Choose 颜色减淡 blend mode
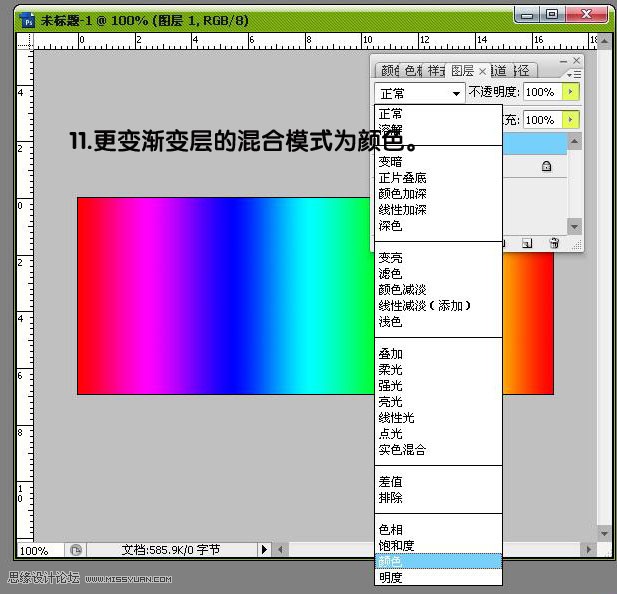This screenshot has height=594, width=617. point(438,290)
